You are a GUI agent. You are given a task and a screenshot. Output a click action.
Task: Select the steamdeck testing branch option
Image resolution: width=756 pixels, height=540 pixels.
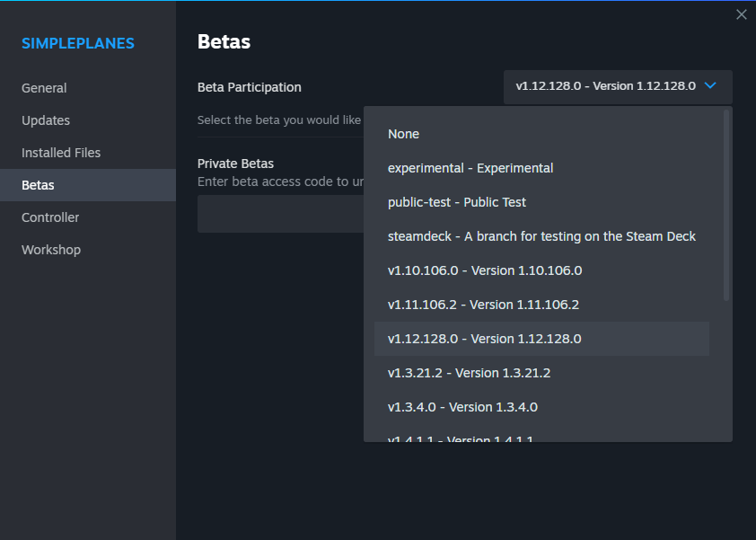[541, 236]
